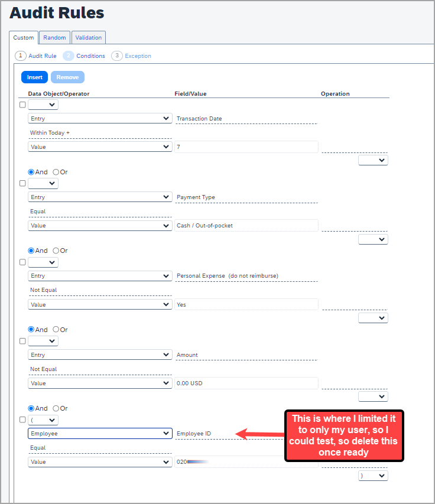Open the Employee data object dropdown

tap(100, 433)
